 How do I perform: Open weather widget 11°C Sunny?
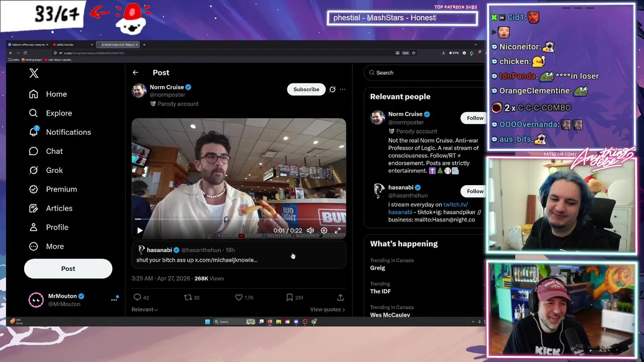coord(17,321)
